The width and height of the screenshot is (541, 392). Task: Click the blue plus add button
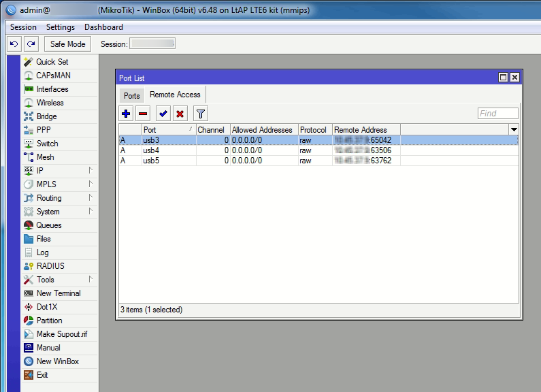pyautogui.click(x=126, y=114)
